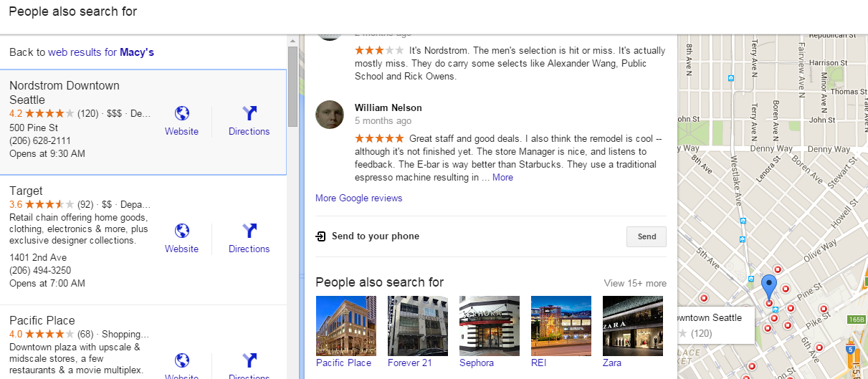The height and width of the screenshot is (379, 868).
Task: Open Pacific Place website globe icon
Action: 182,360
